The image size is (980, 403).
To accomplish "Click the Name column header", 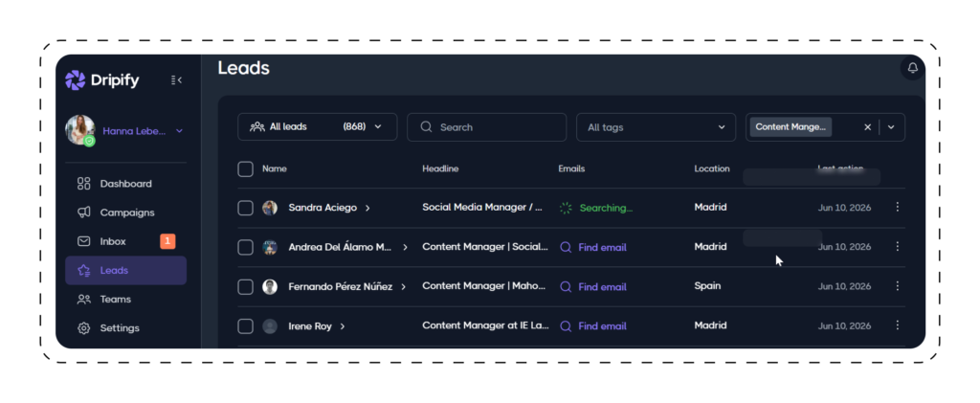I will (275, 168).
